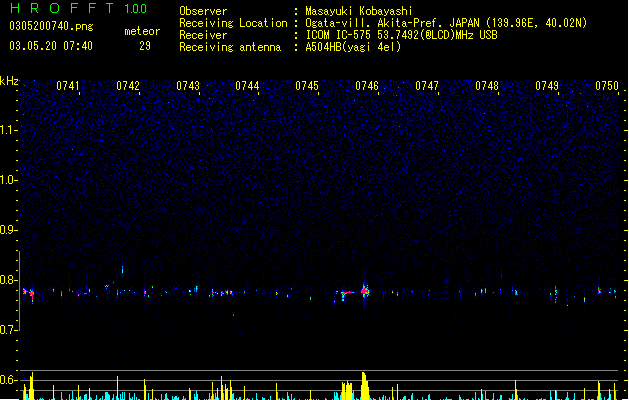Click the 0.9 kHz axis label
Image resolution: width=629 pixels, height=400 pixels.
pyautogui.click(x=8, y=230)
